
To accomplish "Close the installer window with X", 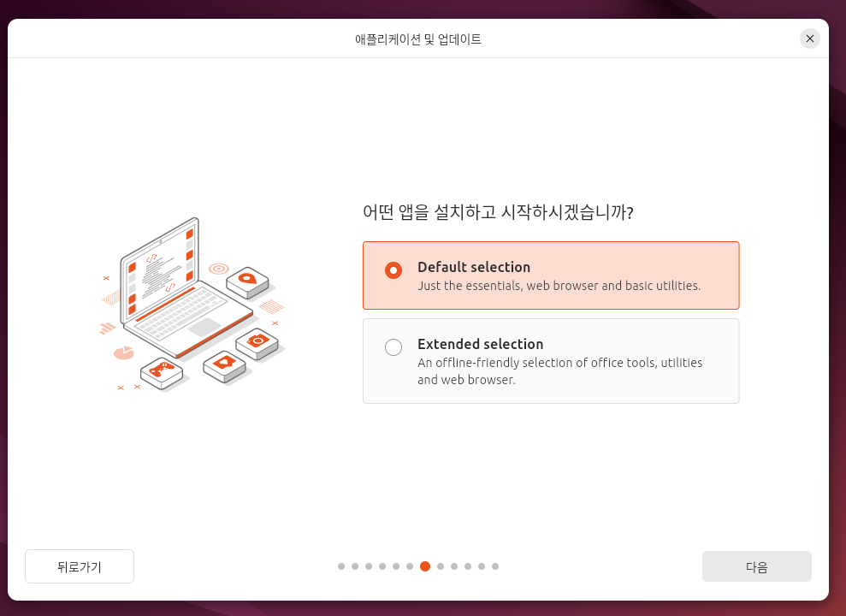I will click(x=810, y=38).
